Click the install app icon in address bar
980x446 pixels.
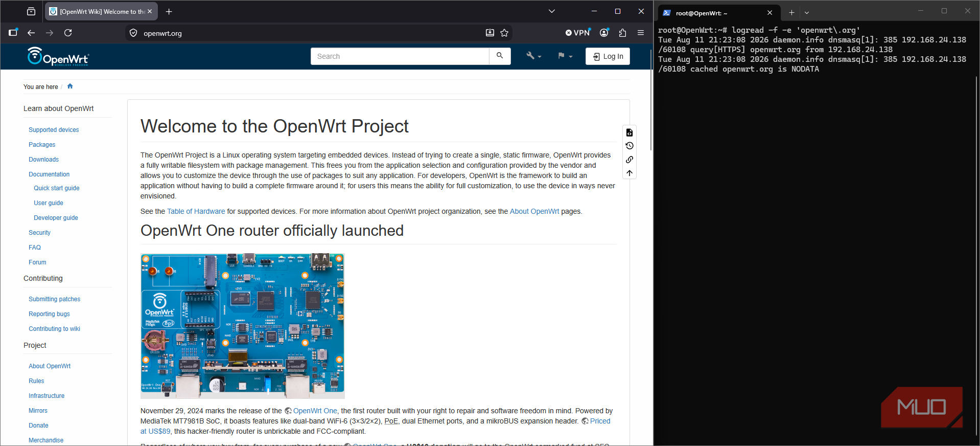490,33
